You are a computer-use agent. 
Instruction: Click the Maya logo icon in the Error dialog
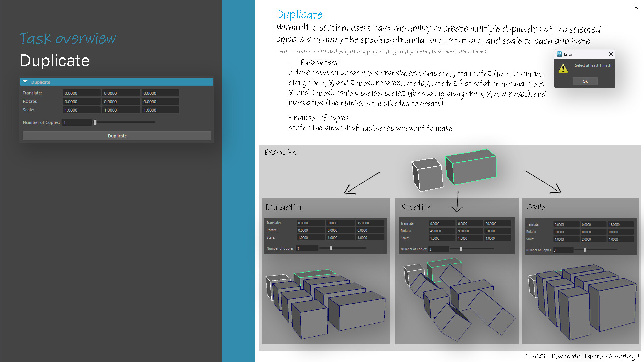pos(559,54)
